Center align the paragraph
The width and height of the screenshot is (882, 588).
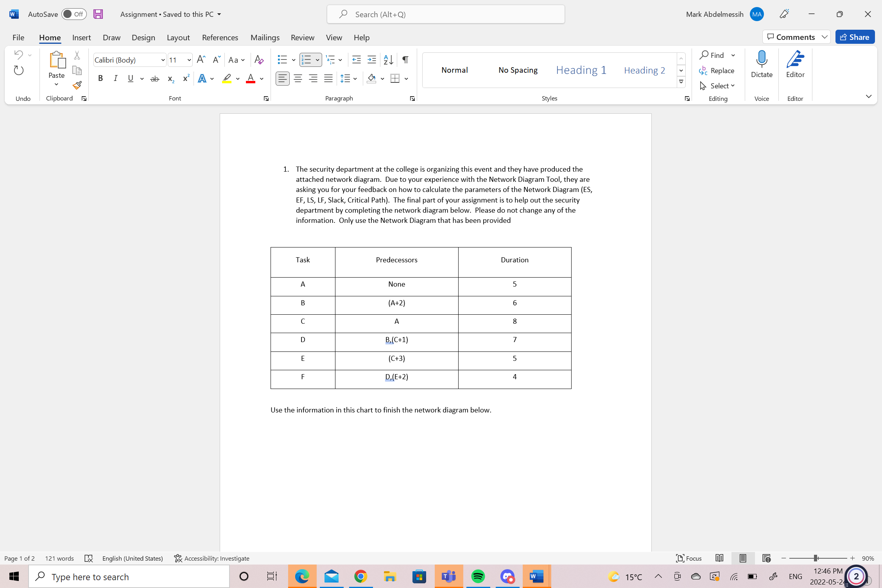click(x=298, y=79)
